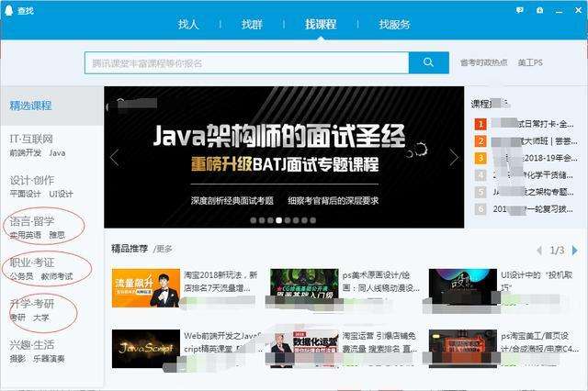Switch to the 找人 tab
588x391 pixels.
tap(188, 25)
